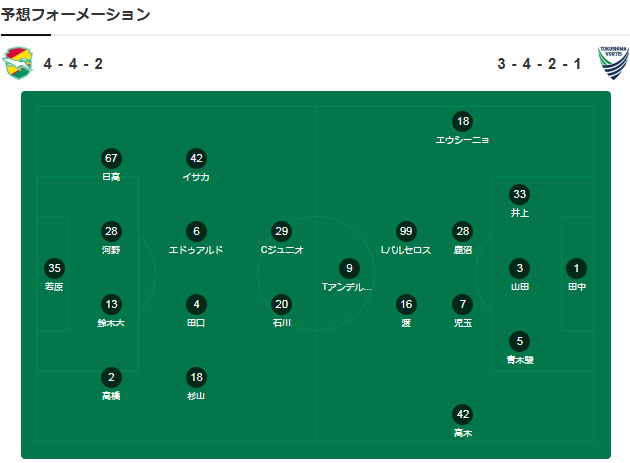The image size is (630, 463).
Task: Click player 石川 number 20 circle
Action: (281, 304)
